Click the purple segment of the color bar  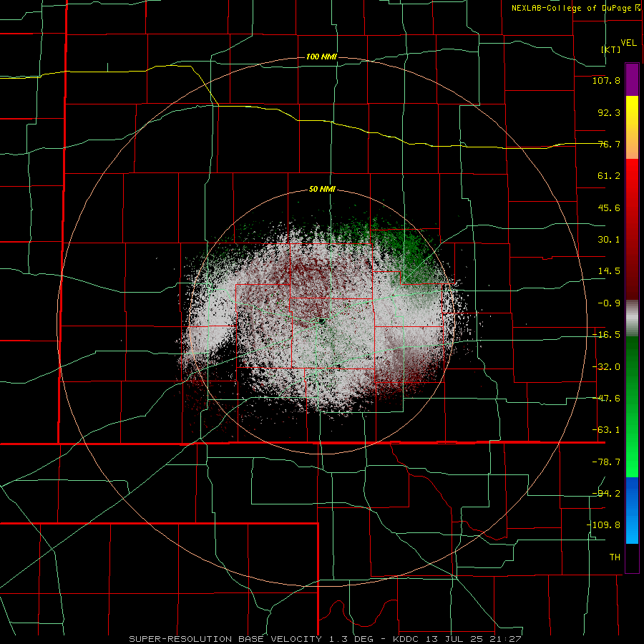pos(632,79)
